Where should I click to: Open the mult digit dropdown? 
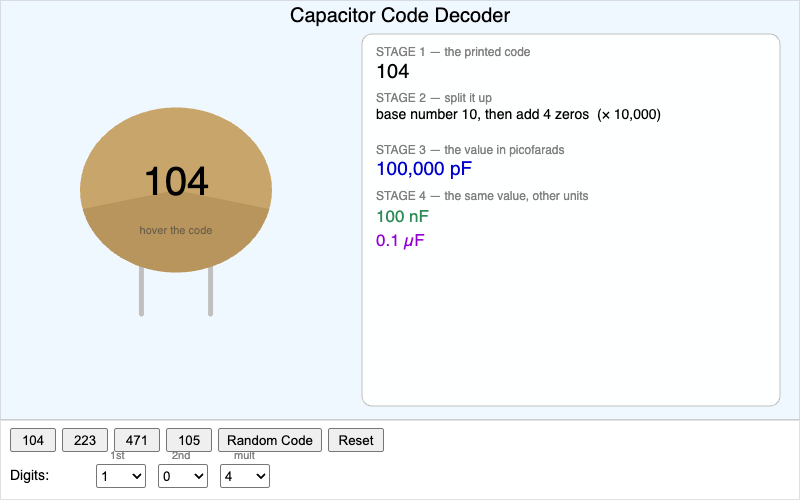(x=245, y=476)
